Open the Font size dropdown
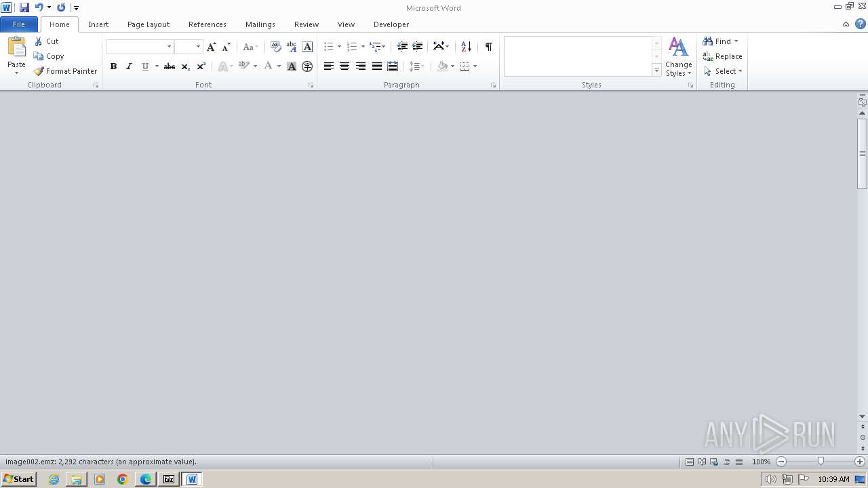Viewport: 868px width, 488px height. coord(198,47)
